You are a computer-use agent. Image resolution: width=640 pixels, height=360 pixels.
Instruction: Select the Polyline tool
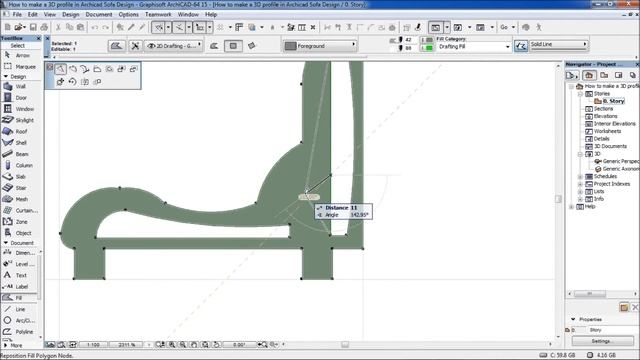[x=19, y=332]
